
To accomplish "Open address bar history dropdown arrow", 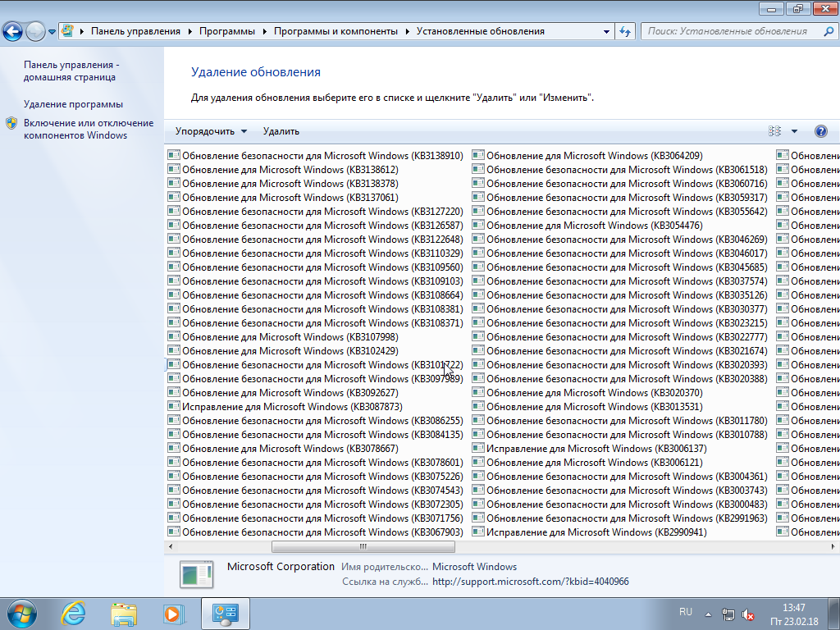I will pyautogui.click(x=606, y=32).
